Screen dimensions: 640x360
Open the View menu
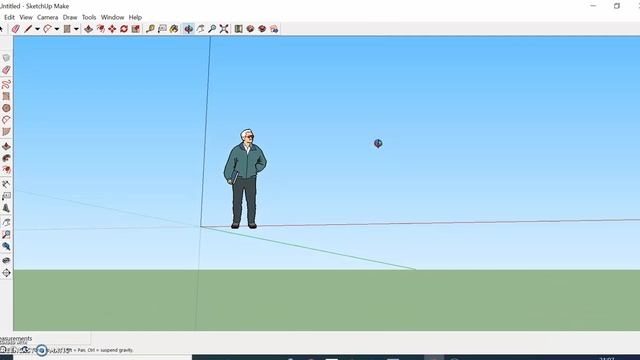tap(26, 17)
